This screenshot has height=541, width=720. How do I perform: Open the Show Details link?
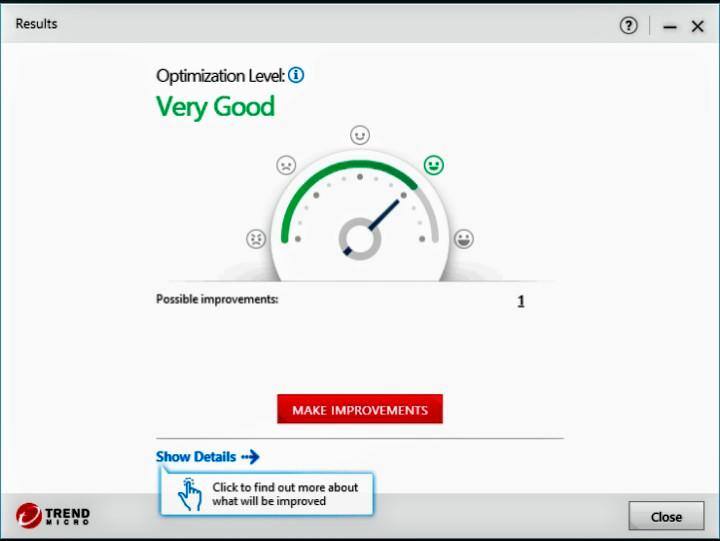[196, 457]
